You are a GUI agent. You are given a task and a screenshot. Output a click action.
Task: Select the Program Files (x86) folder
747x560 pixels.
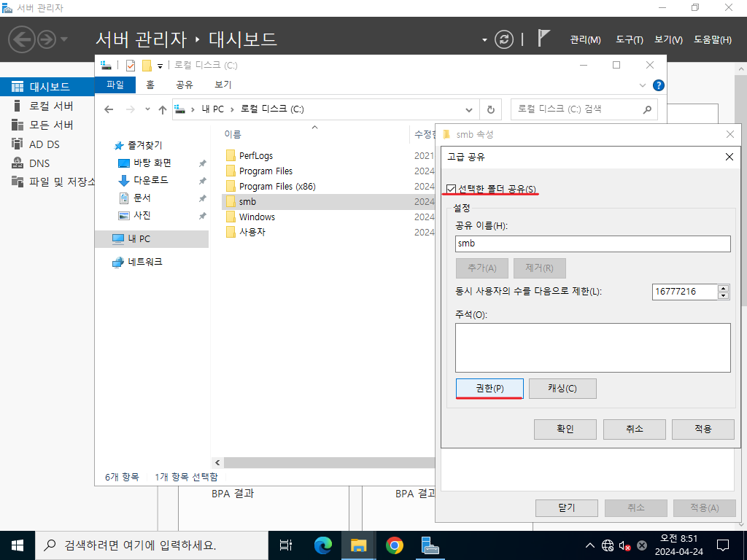(x=277, y=186)
